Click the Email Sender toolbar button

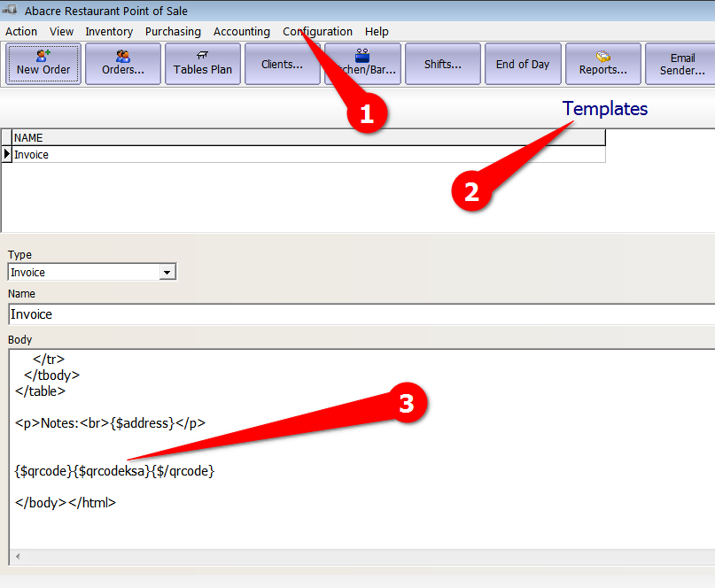pyautogui.click(x=681, y=64)
